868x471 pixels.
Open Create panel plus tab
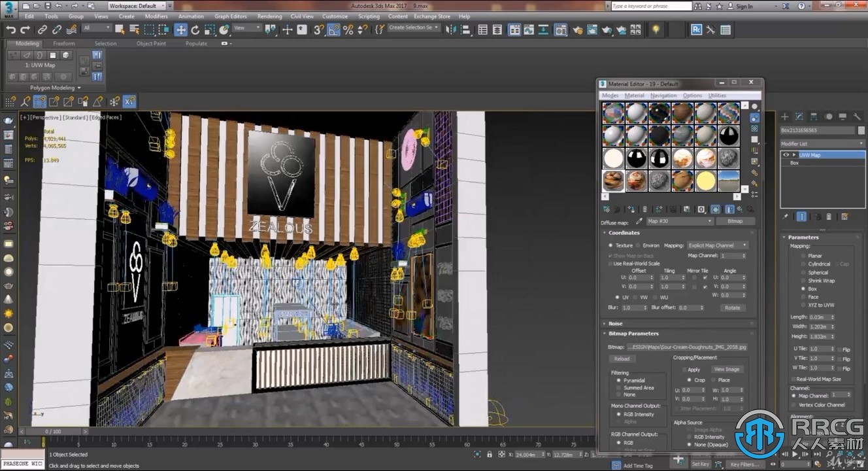click(x=785, y=116)
